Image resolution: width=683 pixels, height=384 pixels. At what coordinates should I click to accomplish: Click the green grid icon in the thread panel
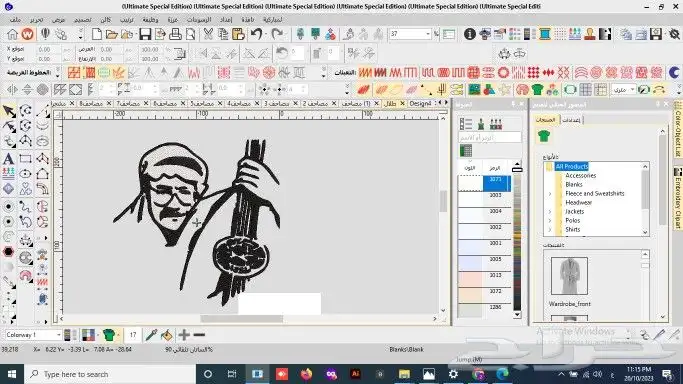pos(466,151)
